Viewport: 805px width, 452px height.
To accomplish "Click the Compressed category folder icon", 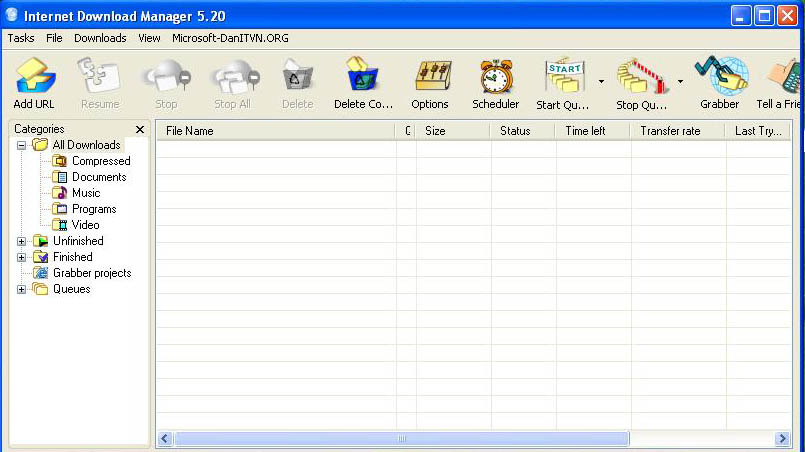I will pos(60,161).
